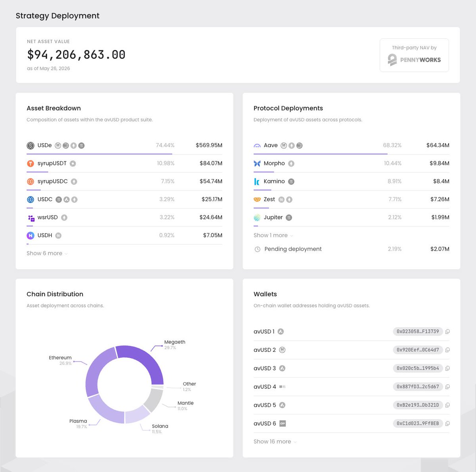Click the 0x020c5b…1995b4 address pill
This screenshot has height=472, width=476.
418,368
